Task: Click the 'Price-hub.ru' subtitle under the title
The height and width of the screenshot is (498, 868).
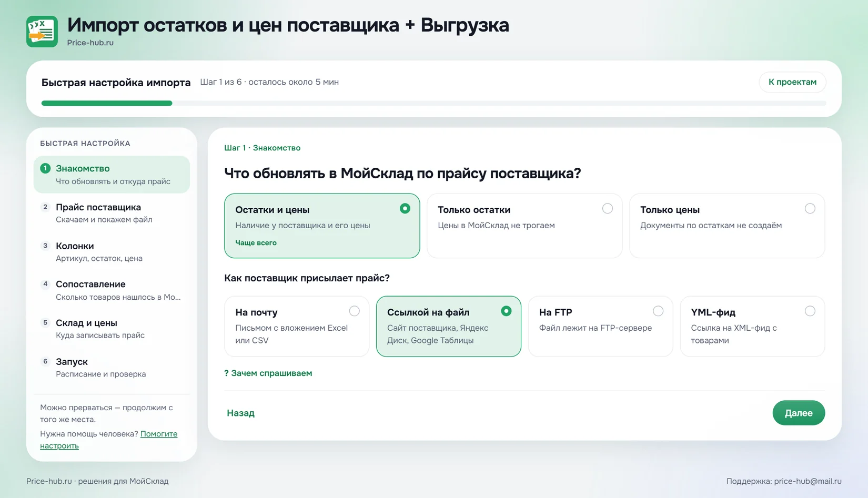Action: coord(90,43)
